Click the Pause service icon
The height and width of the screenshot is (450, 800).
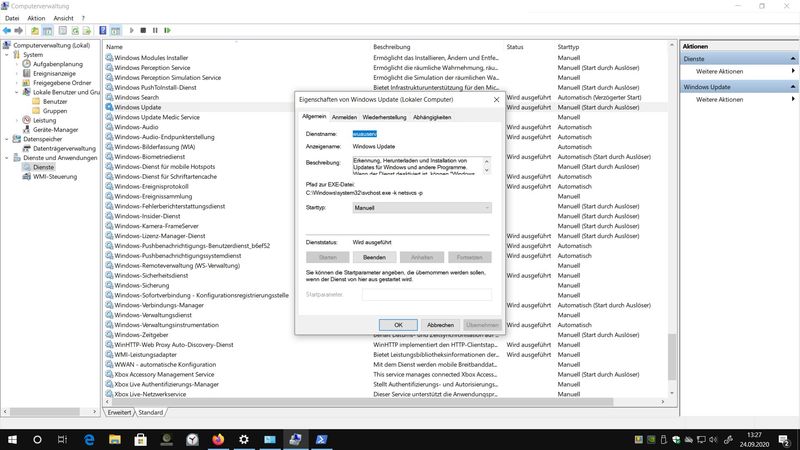tap(155, 31)
